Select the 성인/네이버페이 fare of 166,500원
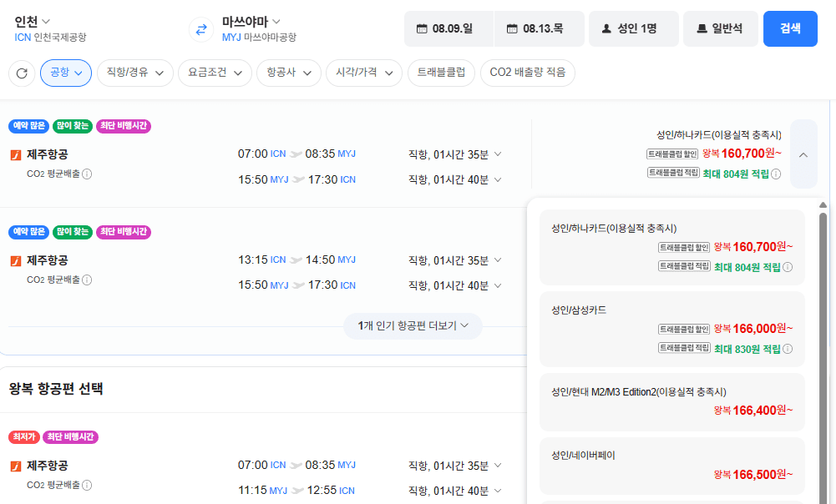 671,466
